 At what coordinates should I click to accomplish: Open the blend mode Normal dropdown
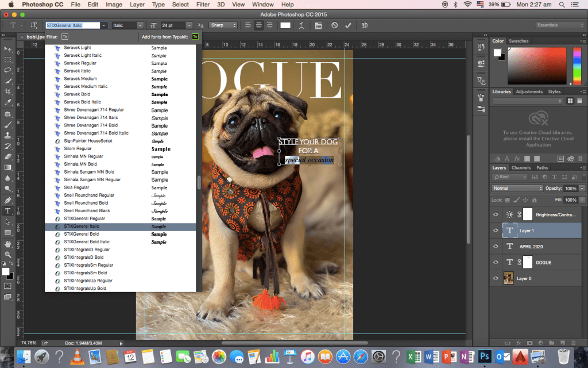[x=517, y=188]
